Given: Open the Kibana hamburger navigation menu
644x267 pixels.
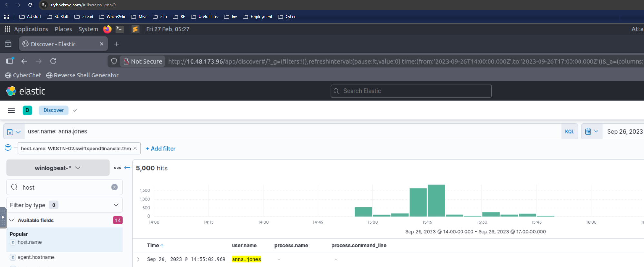Looking at the screenshot, I should [11, 110].
